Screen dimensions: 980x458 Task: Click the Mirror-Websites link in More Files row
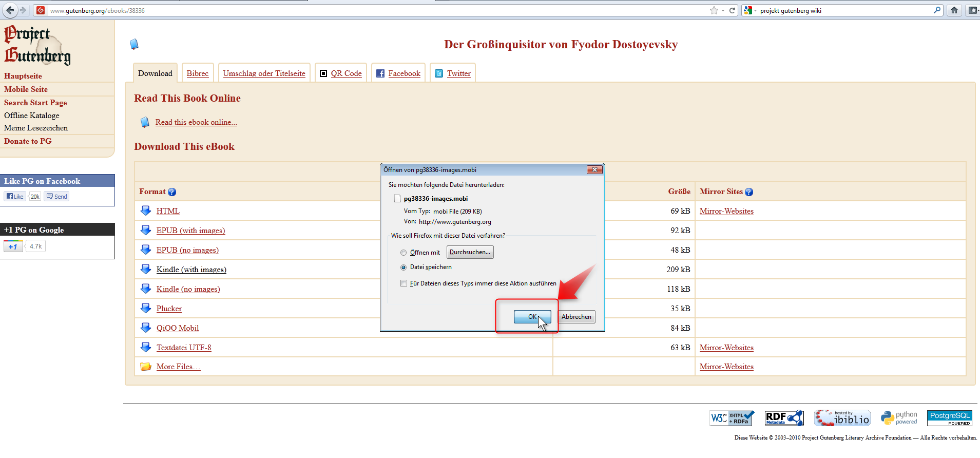coord(726,367)
